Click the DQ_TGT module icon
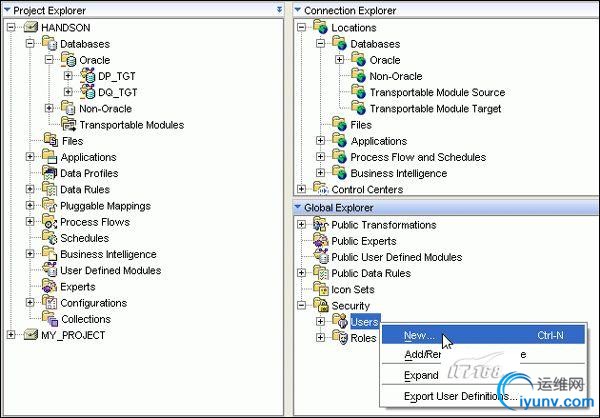 pos(88,92)
